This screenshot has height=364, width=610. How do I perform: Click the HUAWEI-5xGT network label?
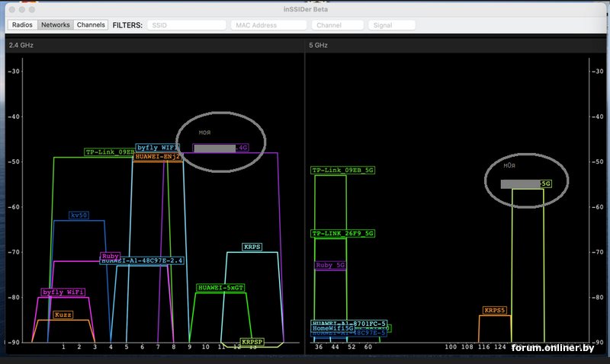point(220,288)
